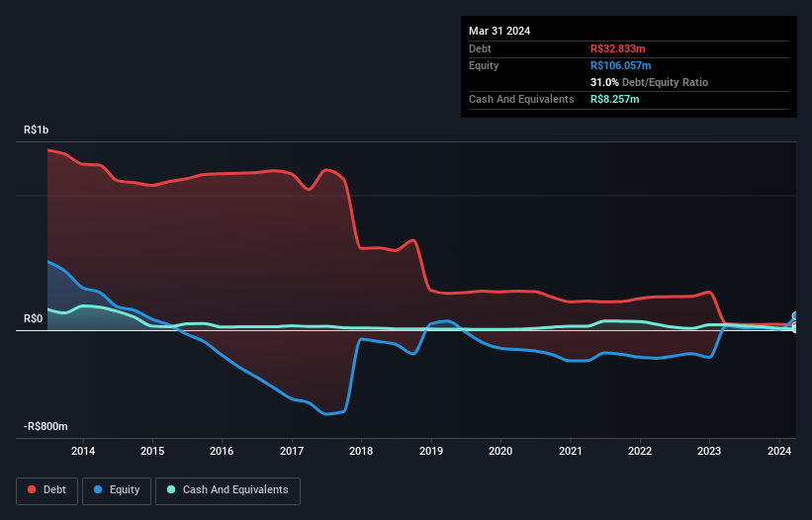This screenshot has height=520, width=812.
Task: Click the R$106.057m equity value
Action: [621, 65]
